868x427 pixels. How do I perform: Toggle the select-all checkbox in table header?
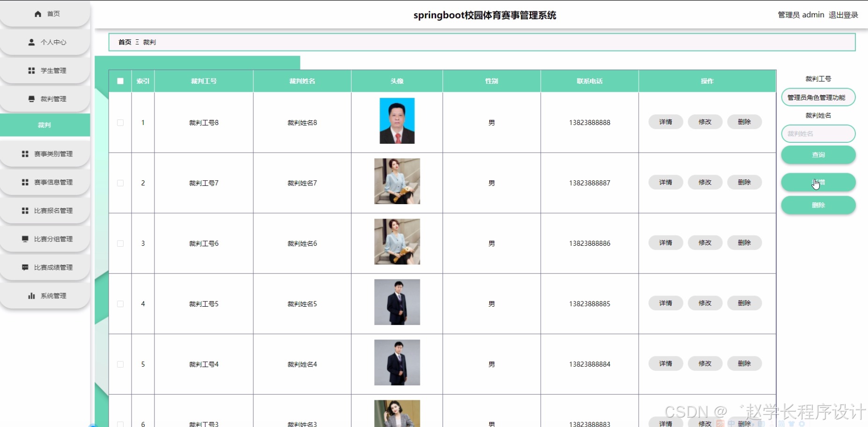point(120,81)
